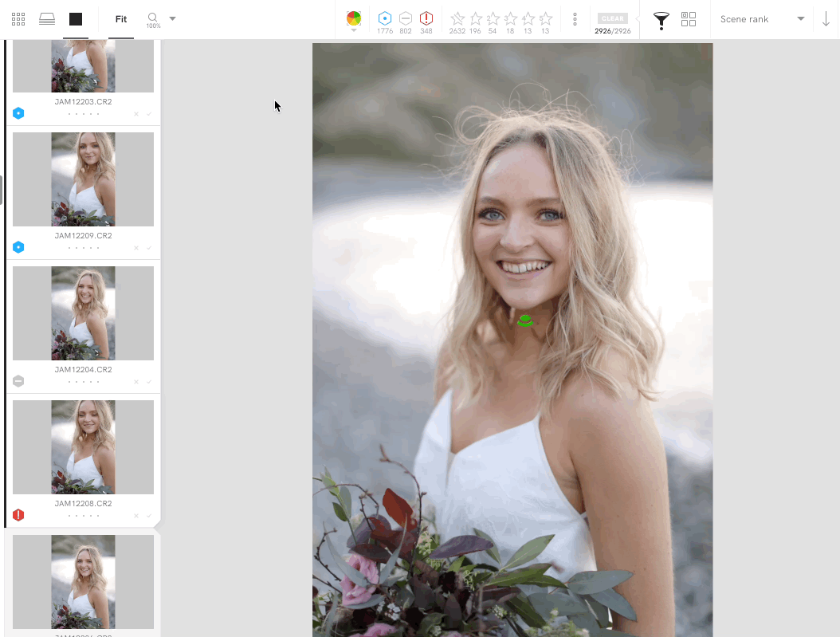Click the scene grouping squares icon
840x637 pixels.
(689, 19)
